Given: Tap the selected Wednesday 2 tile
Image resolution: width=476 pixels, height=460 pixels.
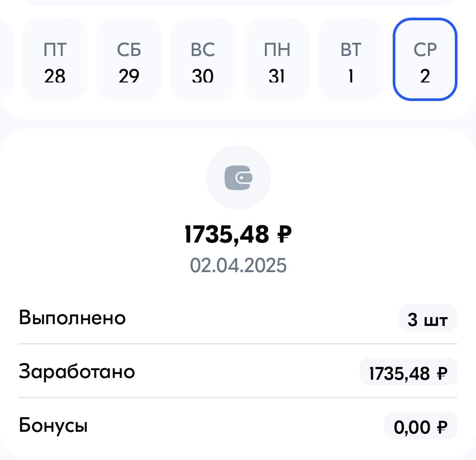Looking at the screenshot, I should (x=425, y=59).
